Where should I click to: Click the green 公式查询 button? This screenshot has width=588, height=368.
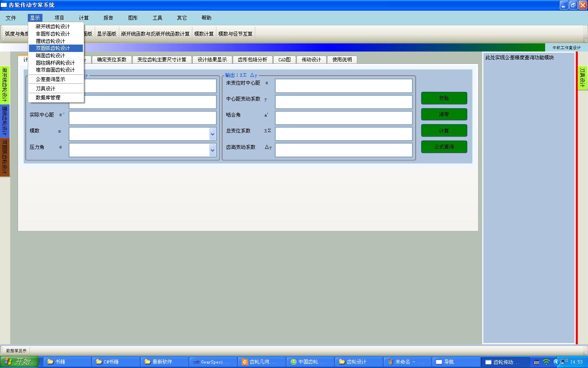click(444, 147)
